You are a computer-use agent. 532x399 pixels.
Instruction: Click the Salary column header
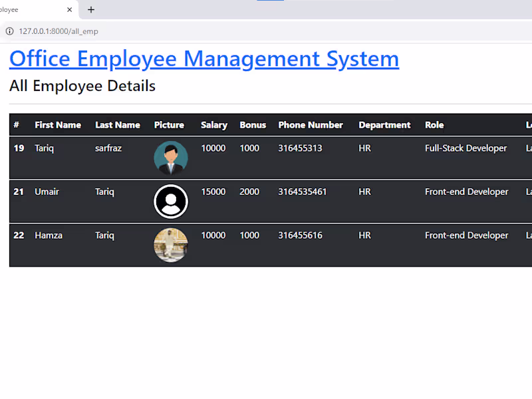pos(214,125)
